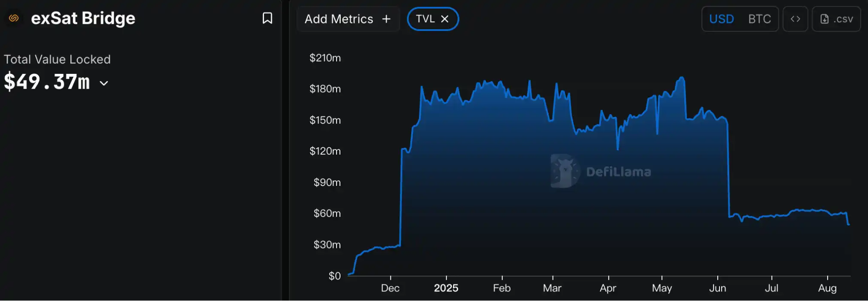Toggle the TVL metric chip label
This screenshot has width=868, height=301.
(425, 19)
